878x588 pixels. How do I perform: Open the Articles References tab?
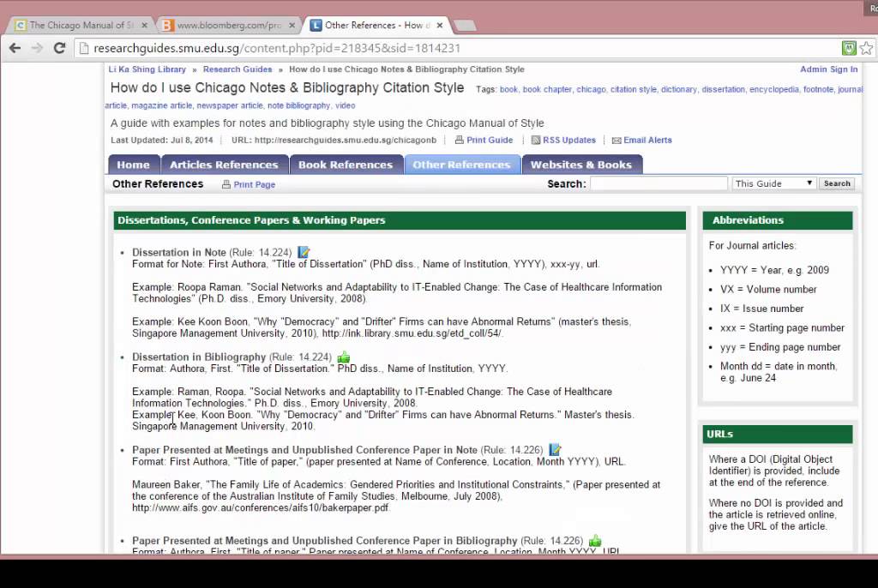[x=224, y=165]
